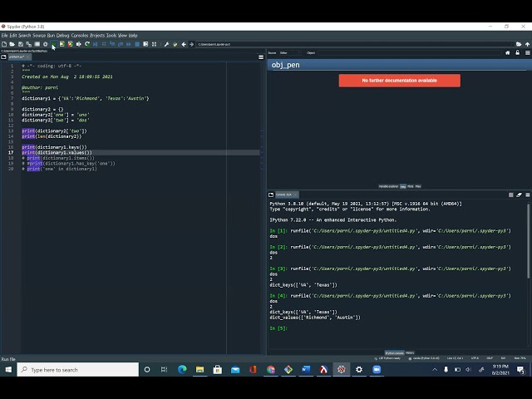Open the console pane options hamburger menu
Image resolution: width=532 pixels, height=399 pixels.
[x=528, y=195]
